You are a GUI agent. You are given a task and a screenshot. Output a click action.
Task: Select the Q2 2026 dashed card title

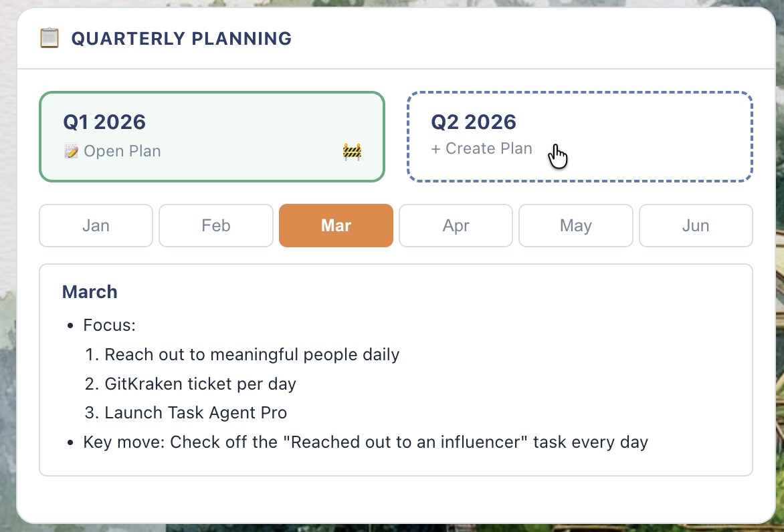pos(474,122)
